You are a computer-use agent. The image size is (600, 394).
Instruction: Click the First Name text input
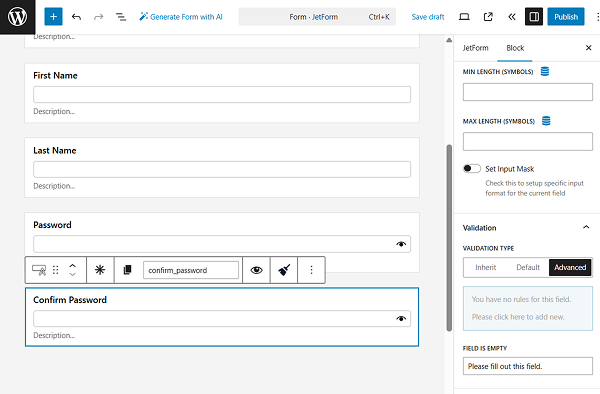pos(222,94)
